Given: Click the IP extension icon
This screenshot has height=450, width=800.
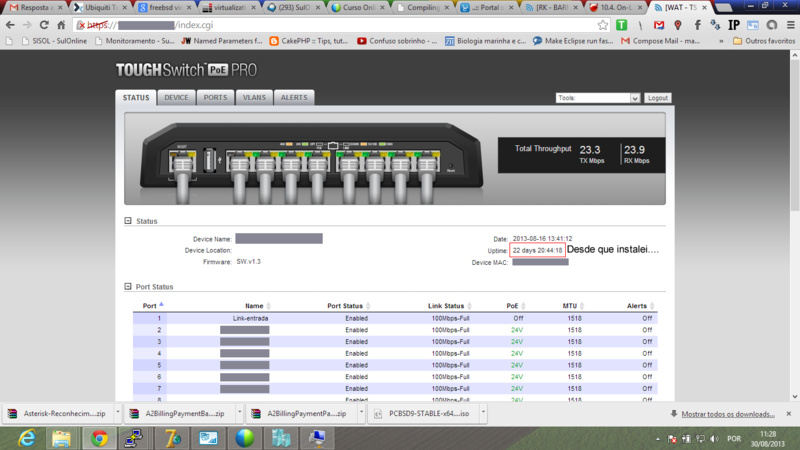Looking at the screenshot, I should click(x=734, y=25).
